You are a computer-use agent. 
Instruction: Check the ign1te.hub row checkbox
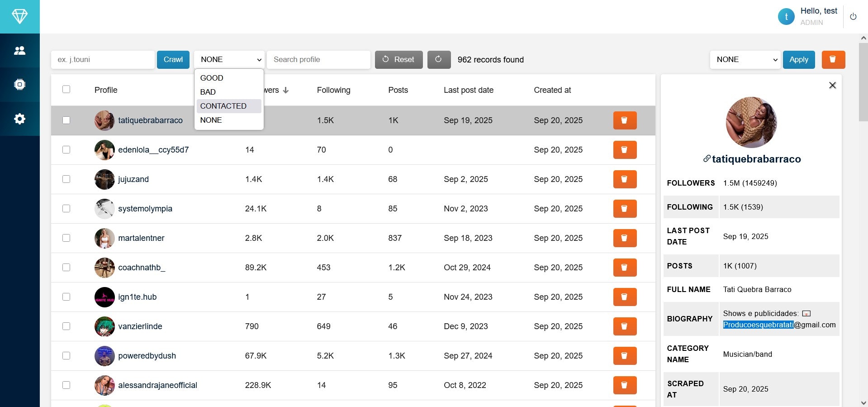66,297
